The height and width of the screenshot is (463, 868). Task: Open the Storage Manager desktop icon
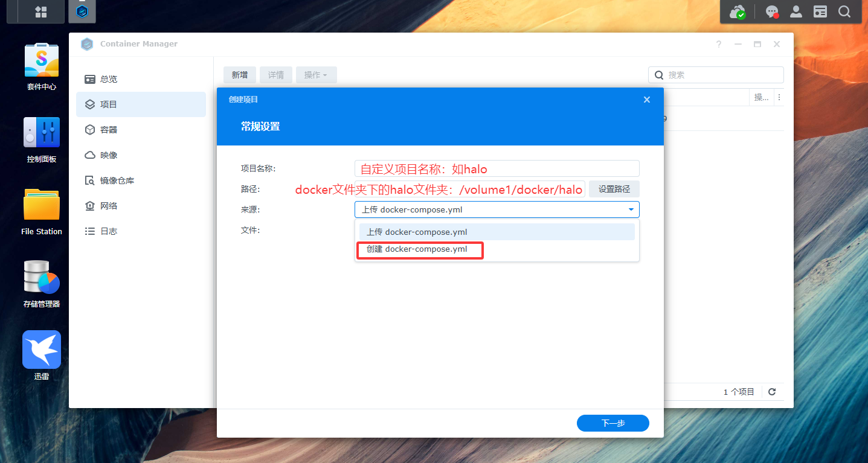point(41,278)
